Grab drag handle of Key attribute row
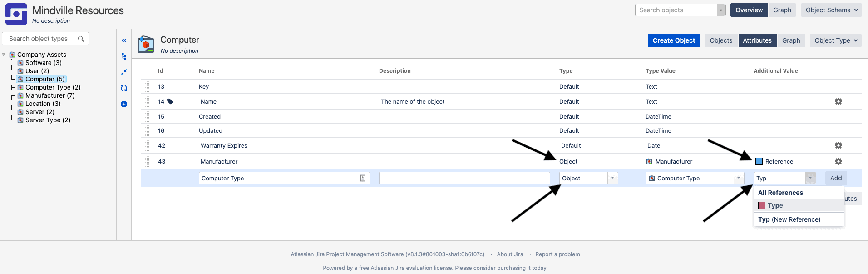Image resolution: width=868 pixels, height=274 pixels. [x=147, y=86]
